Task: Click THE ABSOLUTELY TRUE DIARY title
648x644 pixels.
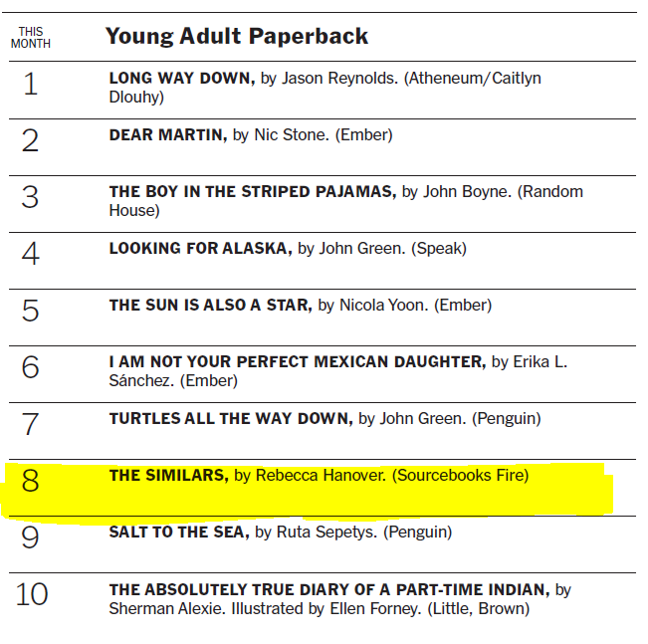Action: pyautogui.click(x=329, y=589)
